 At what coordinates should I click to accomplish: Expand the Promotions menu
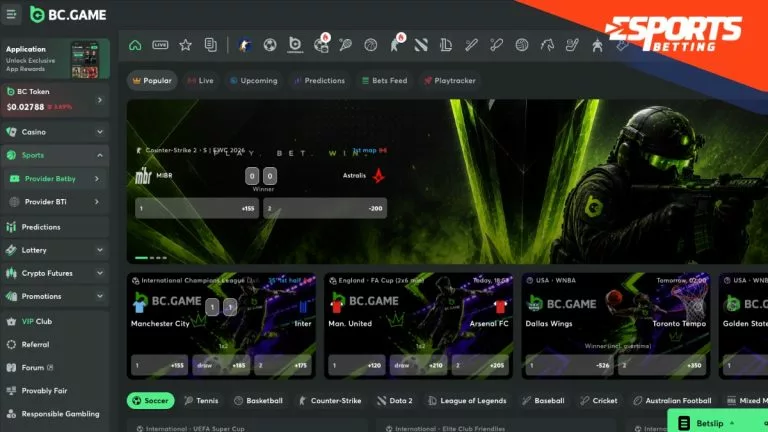pyautogui.click(x=100, y=296)
